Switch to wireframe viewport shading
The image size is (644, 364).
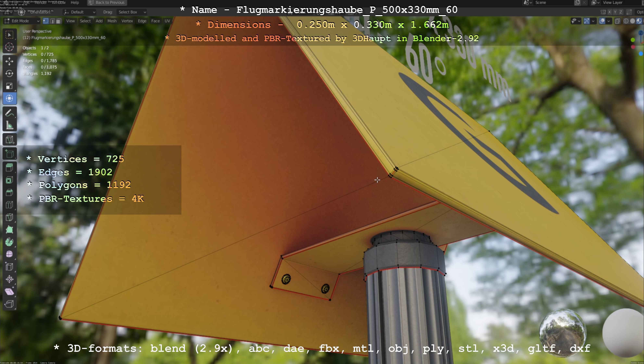tap(626, 21)
